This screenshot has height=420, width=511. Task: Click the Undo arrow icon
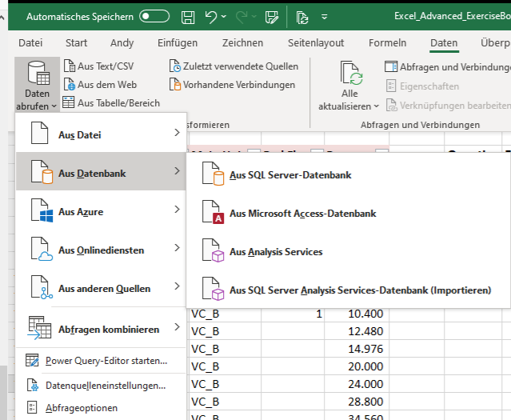[x=211, y=17]
